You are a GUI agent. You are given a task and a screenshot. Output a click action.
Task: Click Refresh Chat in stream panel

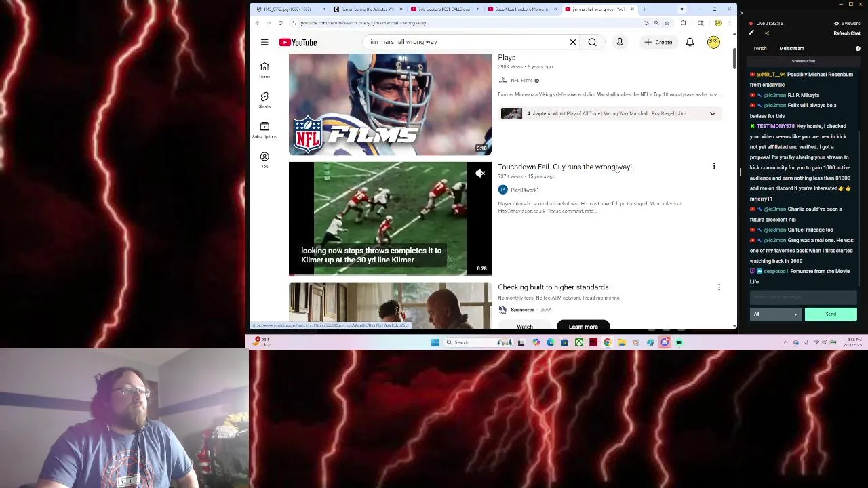click(x=847, y=33)
